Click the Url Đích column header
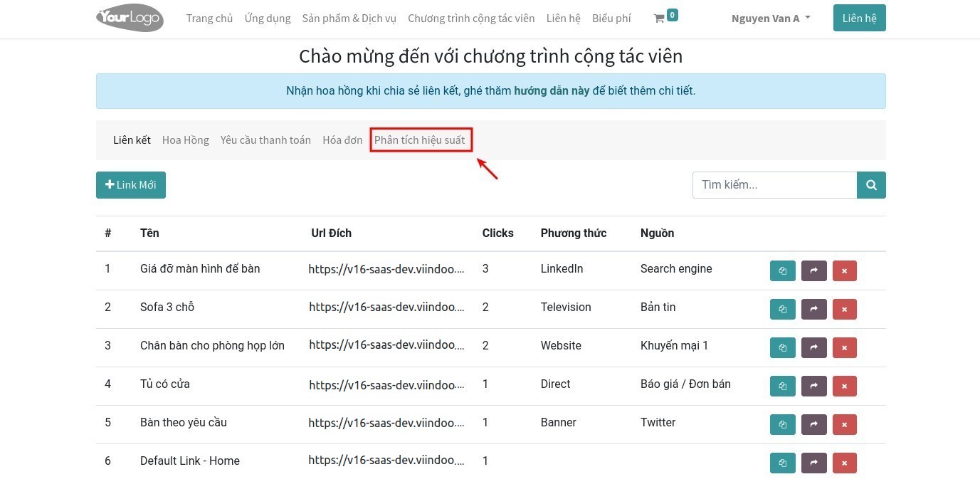Viewport: 980px width, 489px height. [331, 233]
